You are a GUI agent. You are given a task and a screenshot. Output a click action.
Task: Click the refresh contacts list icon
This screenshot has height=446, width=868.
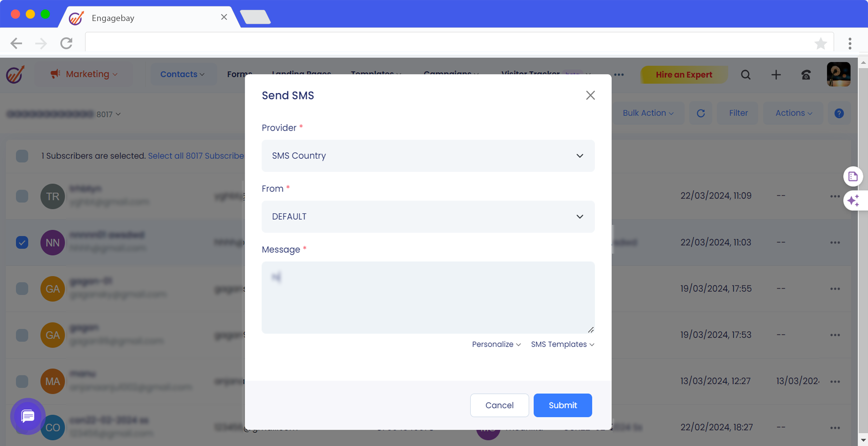(701, 113)
